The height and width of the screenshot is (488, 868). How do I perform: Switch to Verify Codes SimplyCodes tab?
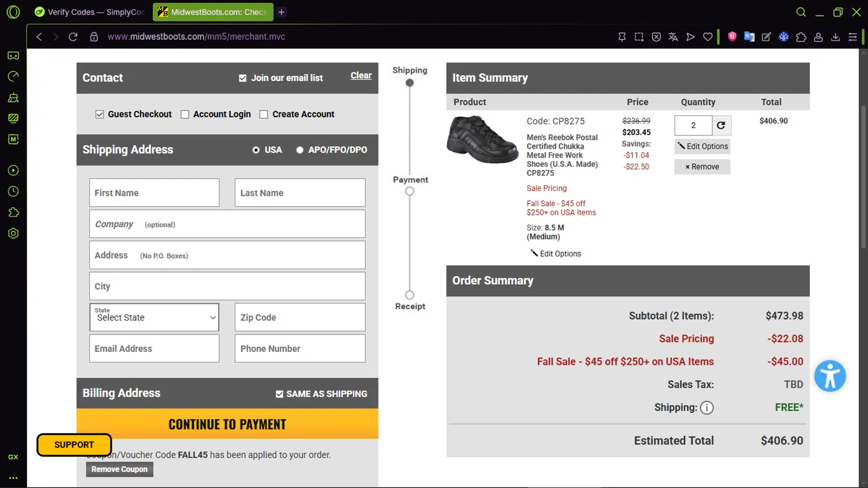click(90, 12)
